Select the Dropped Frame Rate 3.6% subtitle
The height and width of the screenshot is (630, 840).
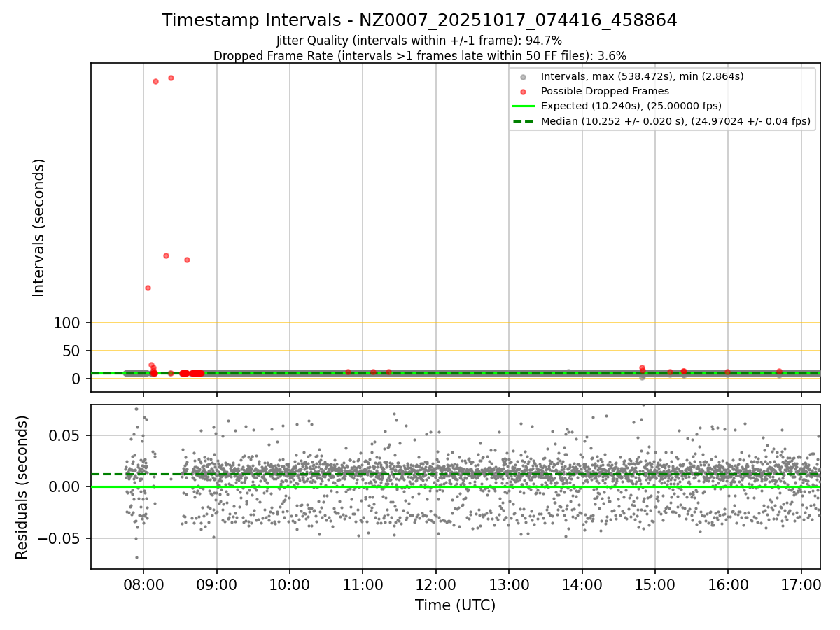tap(420, 56)
